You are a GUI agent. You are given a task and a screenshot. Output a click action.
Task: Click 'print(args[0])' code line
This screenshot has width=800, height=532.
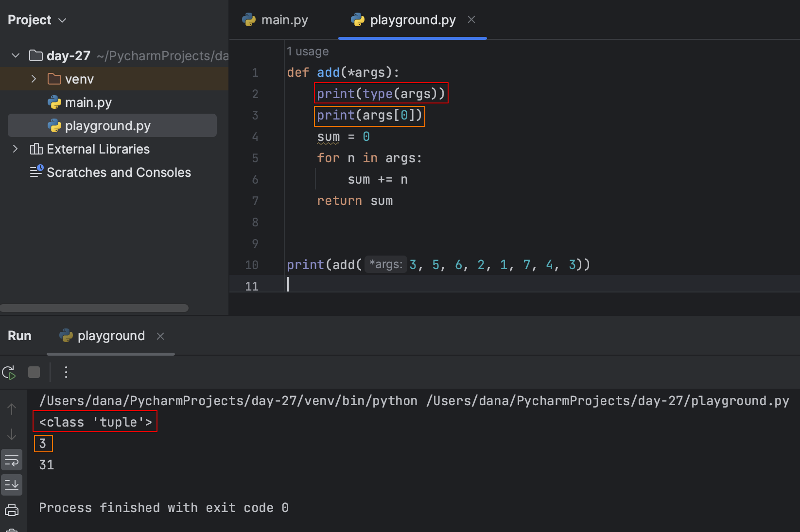(x=369, y=115)
